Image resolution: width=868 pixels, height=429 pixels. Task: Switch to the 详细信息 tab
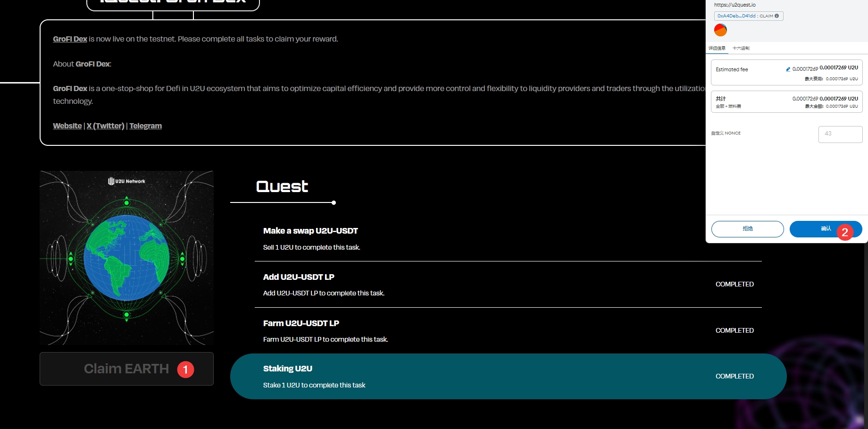tap(717, 48)
